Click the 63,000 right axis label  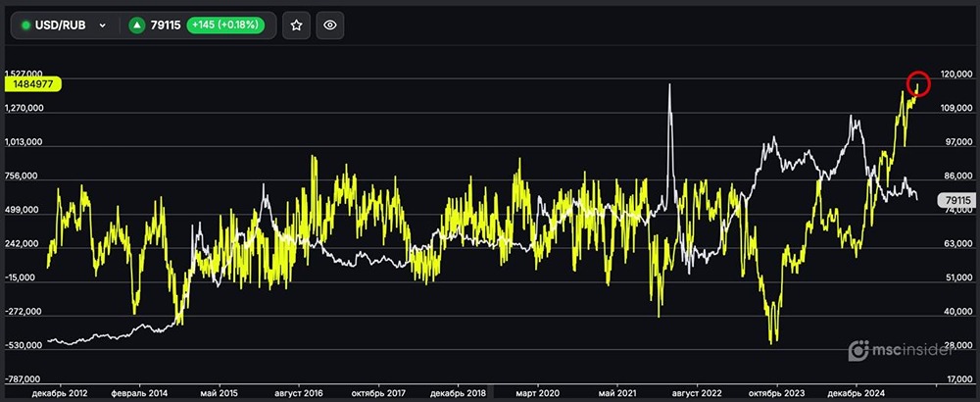pyautogui.click(x=958, y=244)
